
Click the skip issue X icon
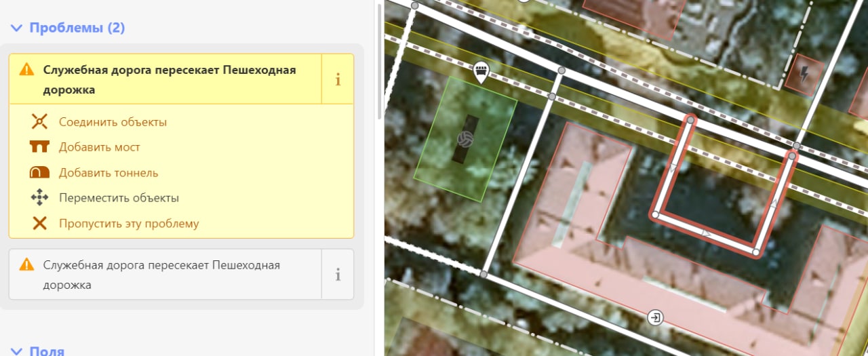(x=40, y=223)
